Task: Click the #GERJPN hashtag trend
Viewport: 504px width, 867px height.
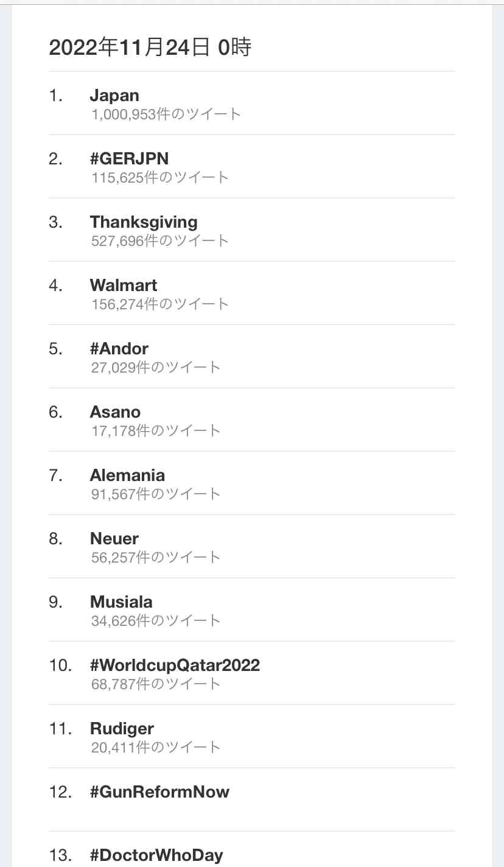Action: click(x=127, y=158)
